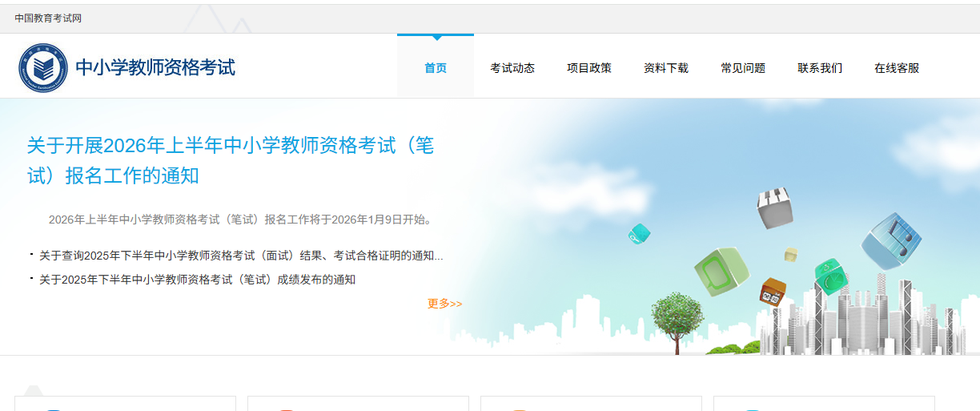Go to the 首页 tab
Screen dimensions: 980x411
pyautogui.click(x=436, y=68)
